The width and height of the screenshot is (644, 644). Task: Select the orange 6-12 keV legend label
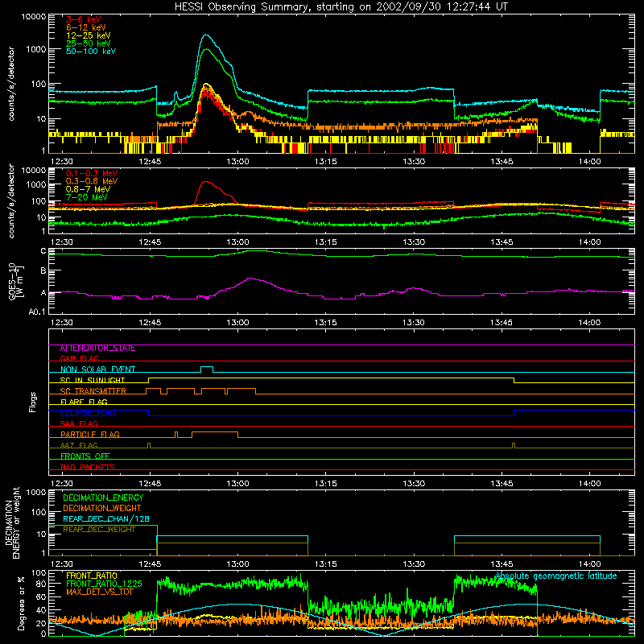point(85,27)
